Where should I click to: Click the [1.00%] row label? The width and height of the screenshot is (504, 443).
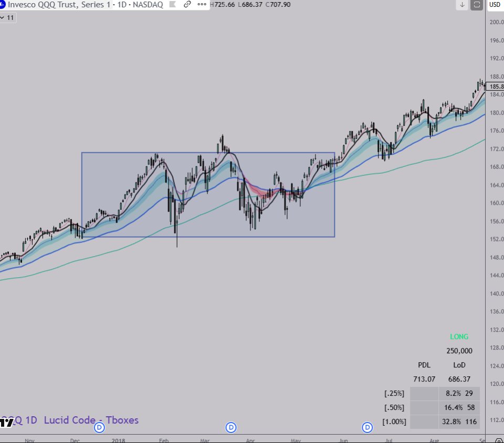[x=394, y=421]
